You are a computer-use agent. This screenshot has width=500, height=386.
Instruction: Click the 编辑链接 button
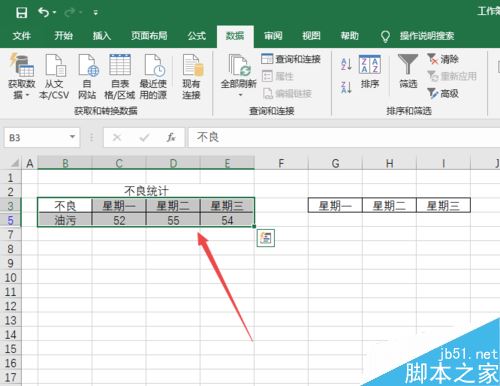(x=287, y=94)
